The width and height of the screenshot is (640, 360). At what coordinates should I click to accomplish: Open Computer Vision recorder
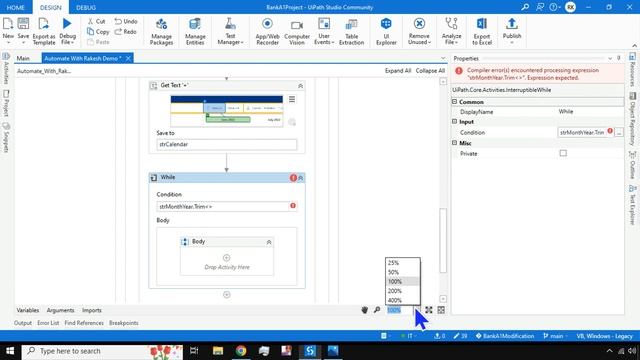point(297,31)
